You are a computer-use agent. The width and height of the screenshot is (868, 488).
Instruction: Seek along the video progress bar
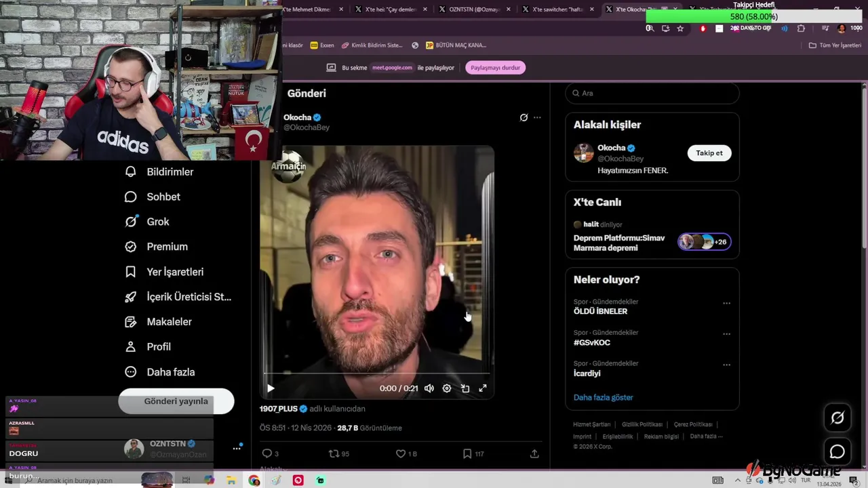[x=376, y=373]
